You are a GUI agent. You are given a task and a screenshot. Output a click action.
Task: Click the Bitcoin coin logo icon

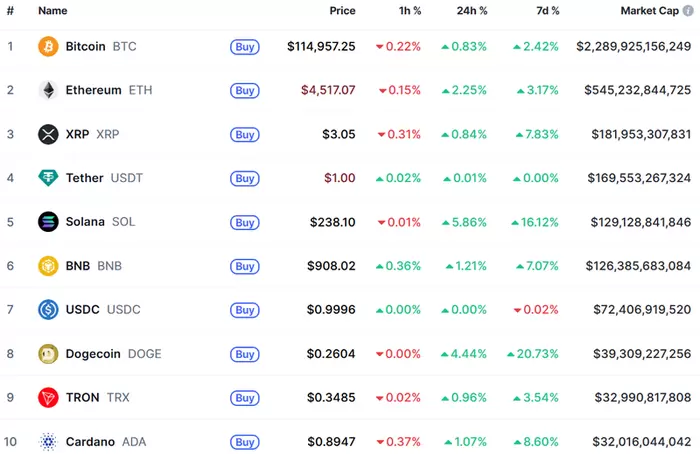48,46
